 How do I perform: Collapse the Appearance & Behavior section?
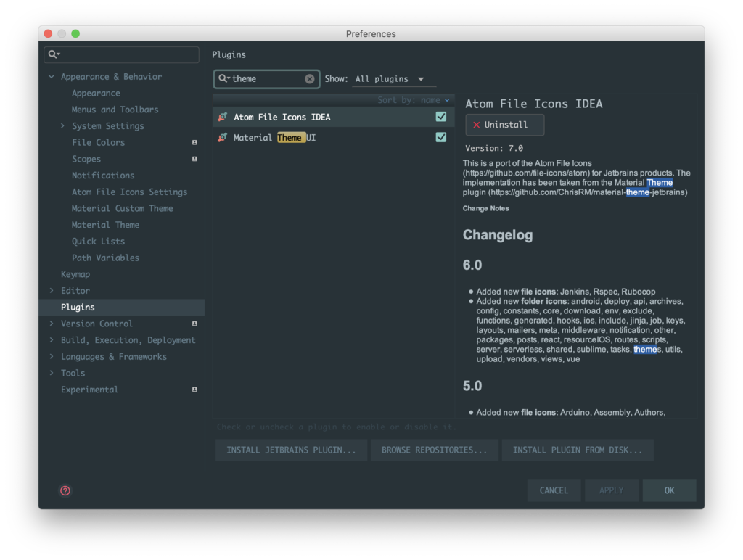coord(52,76)
